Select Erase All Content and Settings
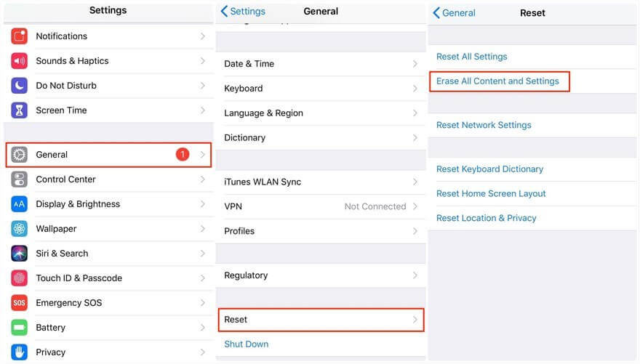This screenshot has width=640, height=364. click(498, 81)
